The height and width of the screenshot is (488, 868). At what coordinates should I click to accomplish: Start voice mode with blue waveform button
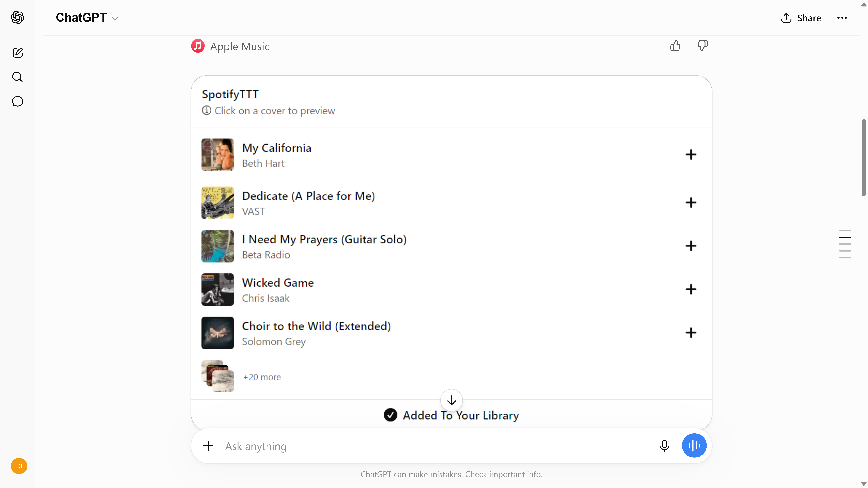[x=694, y=446]
